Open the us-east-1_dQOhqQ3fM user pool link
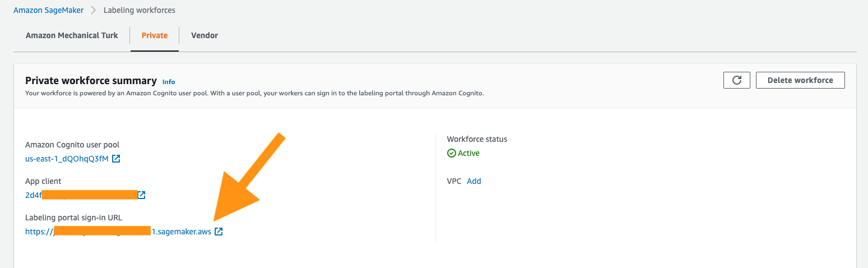Image resolution: width=868 pixels, height=268 pixels. (67, 159)
